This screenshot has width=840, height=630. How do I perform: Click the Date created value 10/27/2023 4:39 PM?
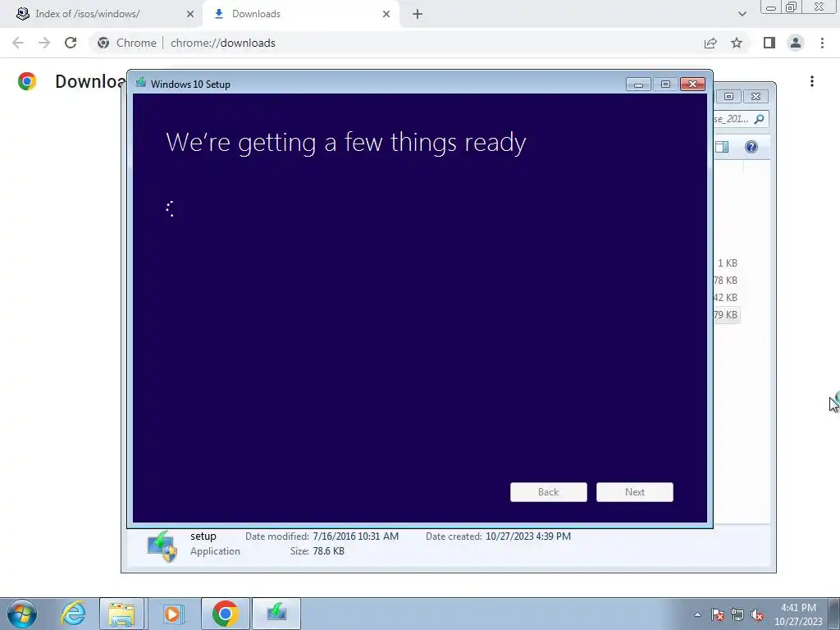point(528,536)
